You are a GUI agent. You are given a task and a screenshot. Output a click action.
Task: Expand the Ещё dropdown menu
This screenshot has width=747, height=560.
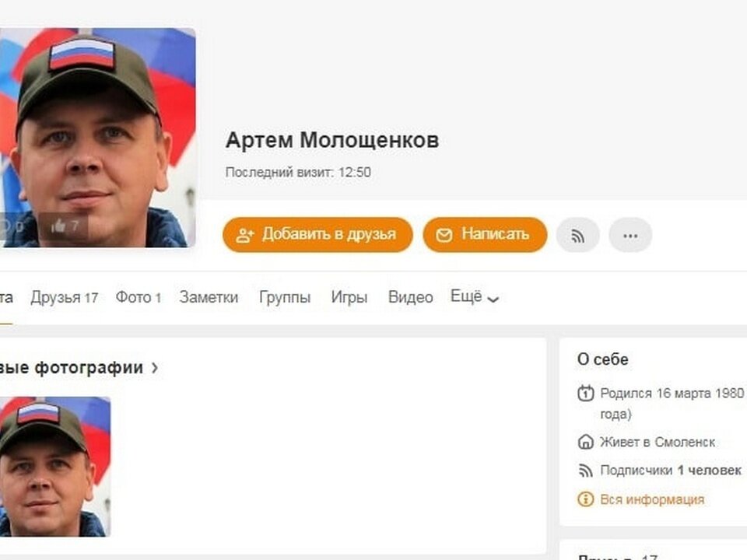tap(475, 297)
